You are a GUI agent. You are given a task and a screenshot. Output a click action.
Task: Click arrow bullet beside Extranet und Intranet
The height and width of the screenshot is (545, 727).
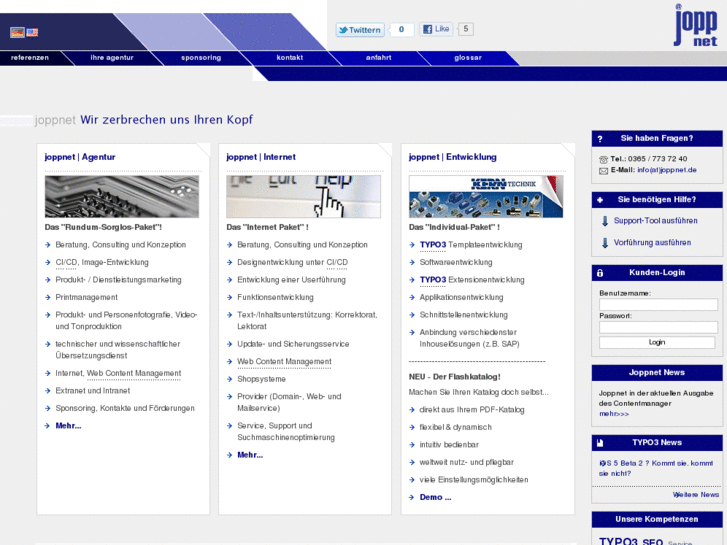coord(47,391)
